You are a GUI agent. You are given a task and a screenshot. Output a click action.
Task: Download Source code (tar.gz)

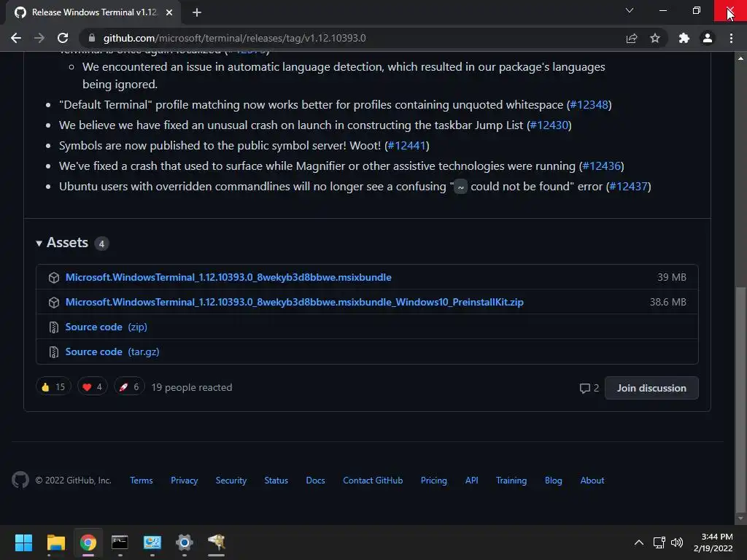[x=112, y=351]
